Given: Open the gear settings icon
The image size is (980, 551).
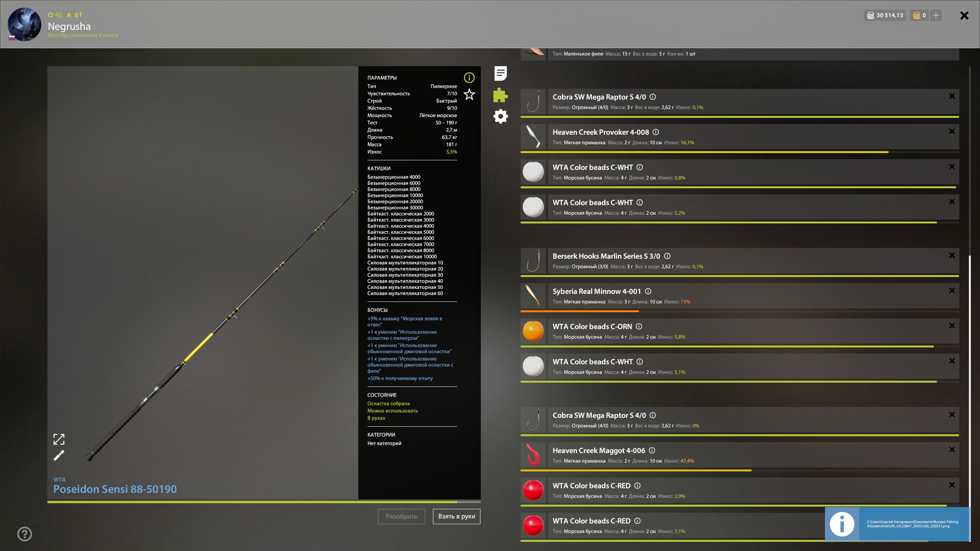Looking at the screenshot, I should (x=500, y=116).
